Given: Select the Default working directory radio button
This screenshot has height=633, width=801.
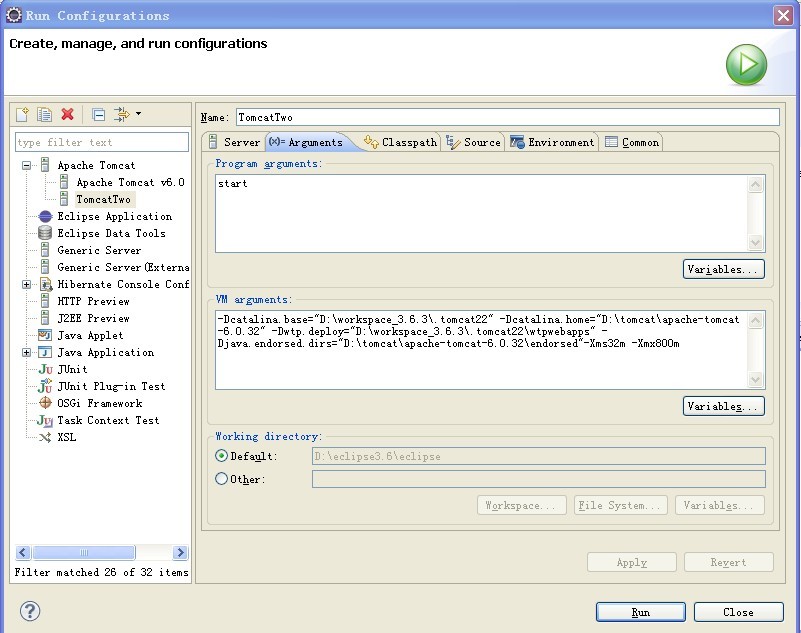Looking at the screenshot, I should pos(221,456).
